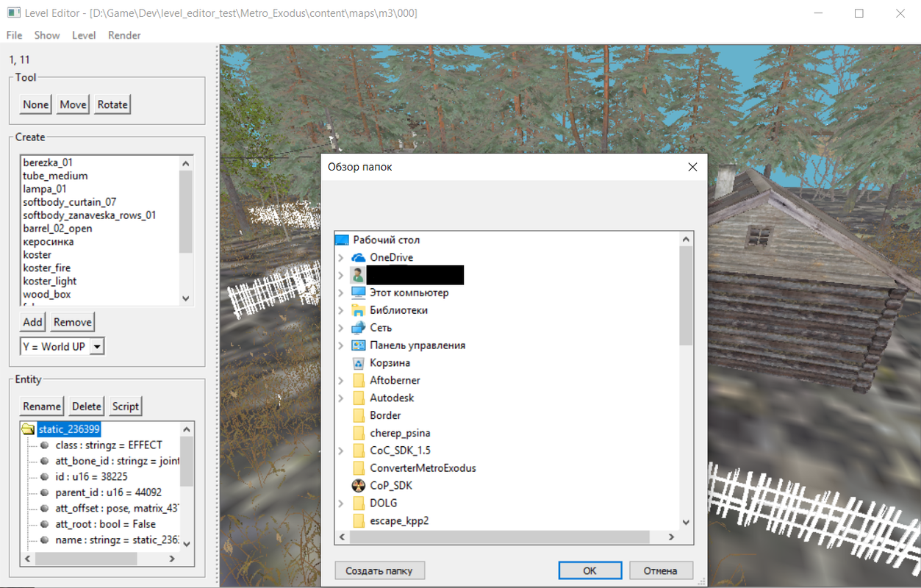Open the 'Y = World UP' dropdown

pos(98,347)
